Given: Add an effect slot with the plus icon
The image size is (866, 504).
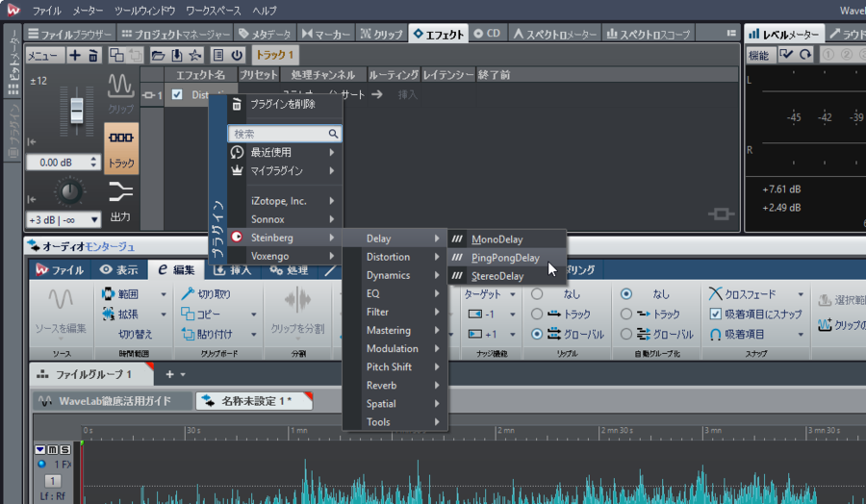Looking at the screenshot, I should click(x=75, y=55).
